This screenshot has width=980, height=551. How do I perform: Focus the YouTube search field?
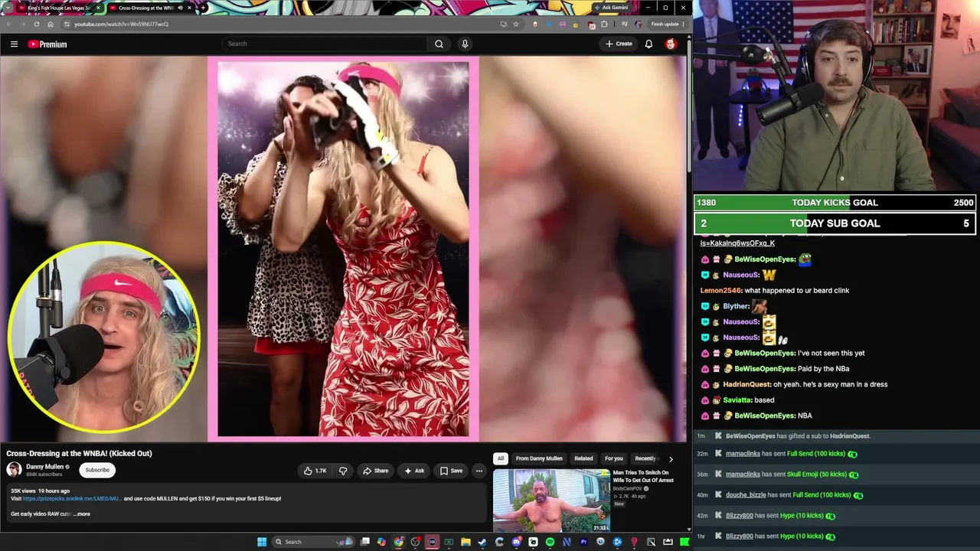[325, 44]
